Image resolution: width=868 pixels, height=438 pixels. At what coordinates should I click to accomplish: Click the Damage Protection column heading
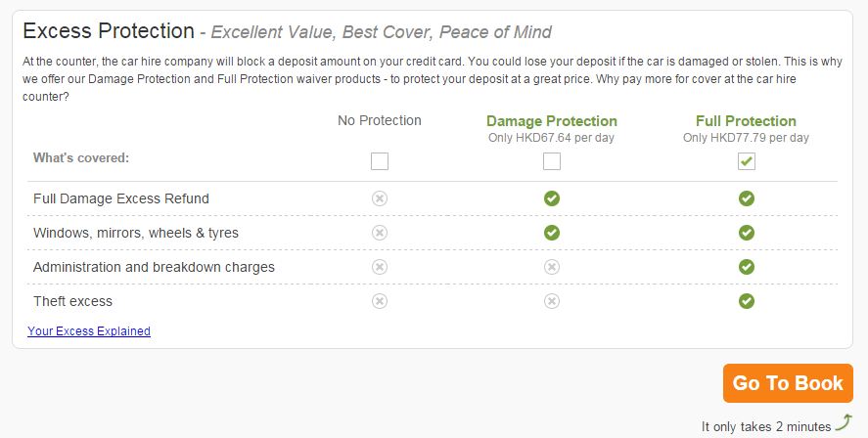(x=551, y=121)
